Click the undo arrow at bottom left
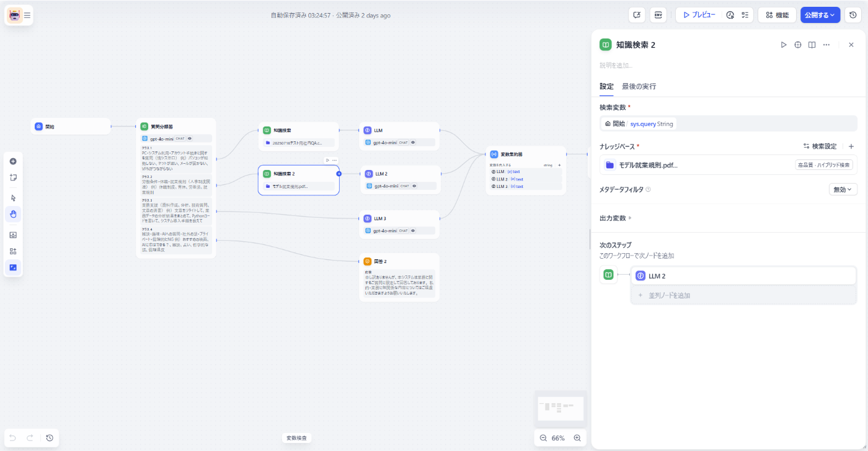Viewport: 868px width, 451px height. 13,438
